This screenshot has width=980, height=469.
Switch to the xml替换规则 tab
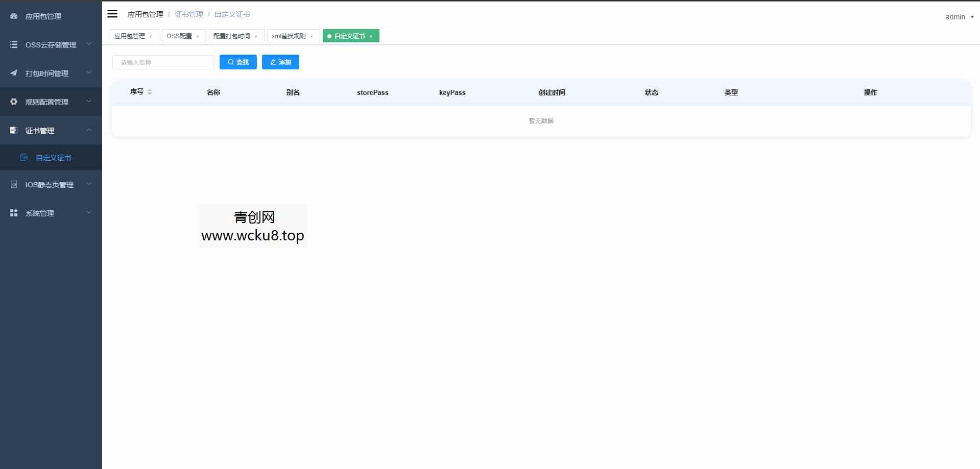coord(289,36)
